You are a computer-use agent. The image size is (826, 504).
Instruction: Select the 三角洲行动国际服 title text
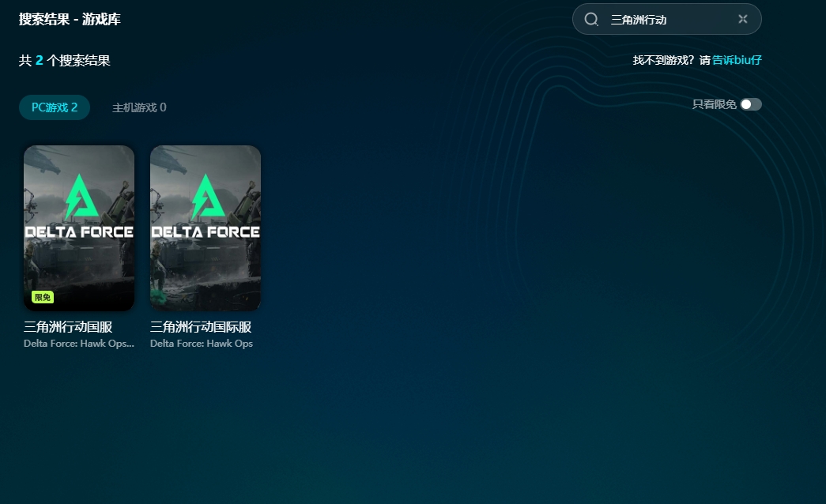201,327
